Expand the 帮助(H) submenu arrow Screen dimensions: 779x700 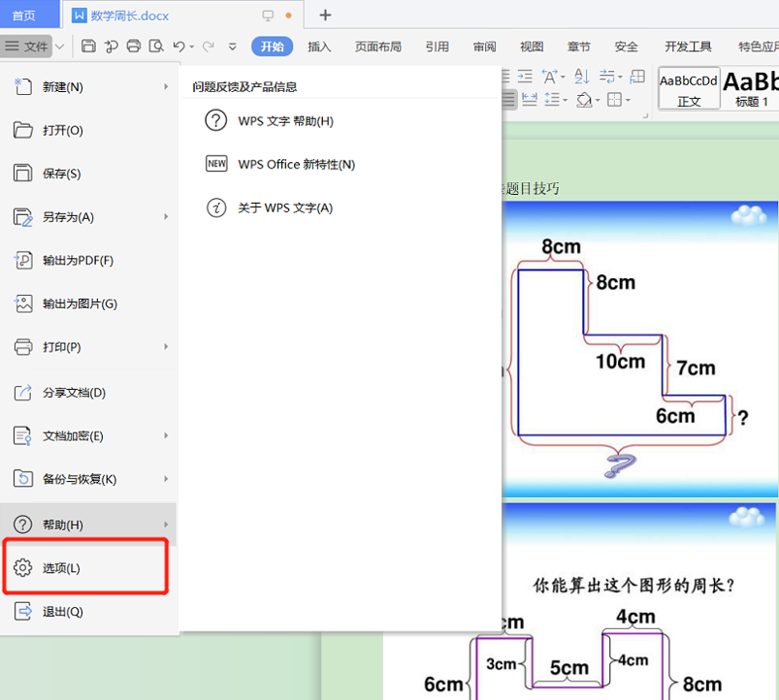166,525
